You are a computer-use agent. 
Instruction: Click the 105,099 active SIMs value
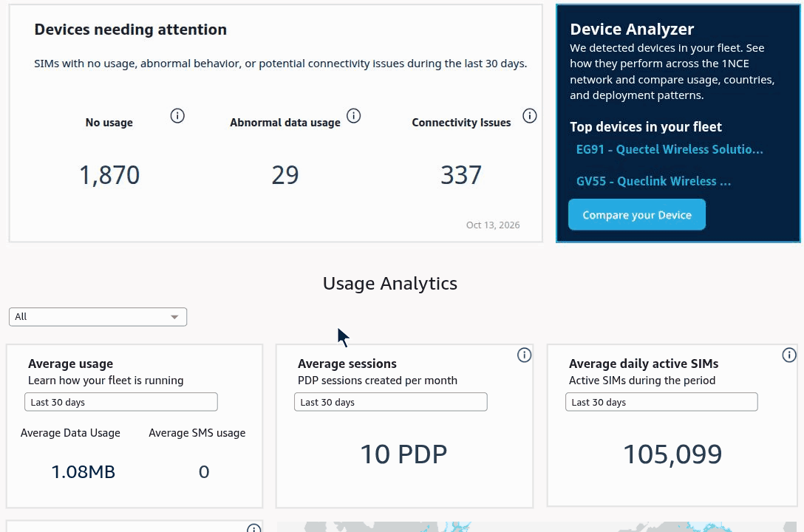[672, 454]
